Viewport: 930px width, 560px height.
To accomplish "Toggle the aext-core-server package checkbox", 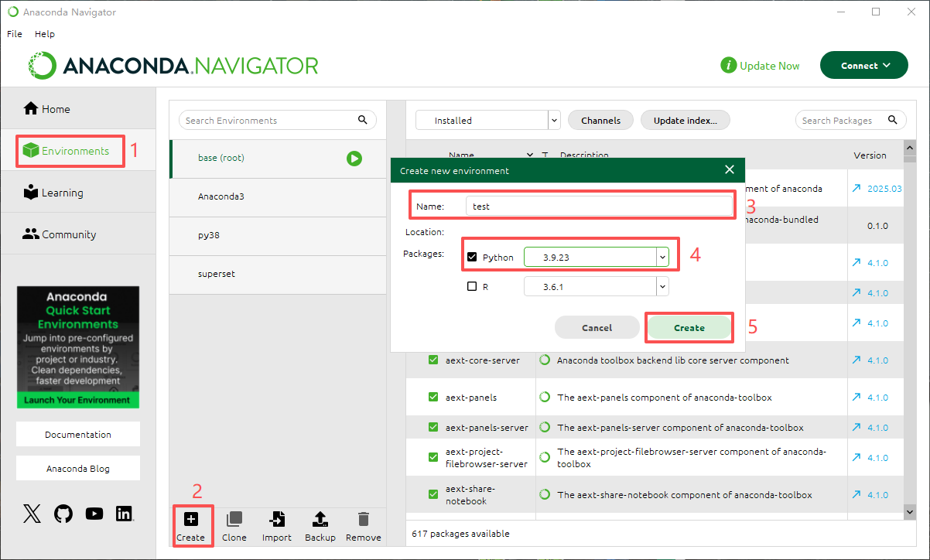I will [x=433, y=360].
